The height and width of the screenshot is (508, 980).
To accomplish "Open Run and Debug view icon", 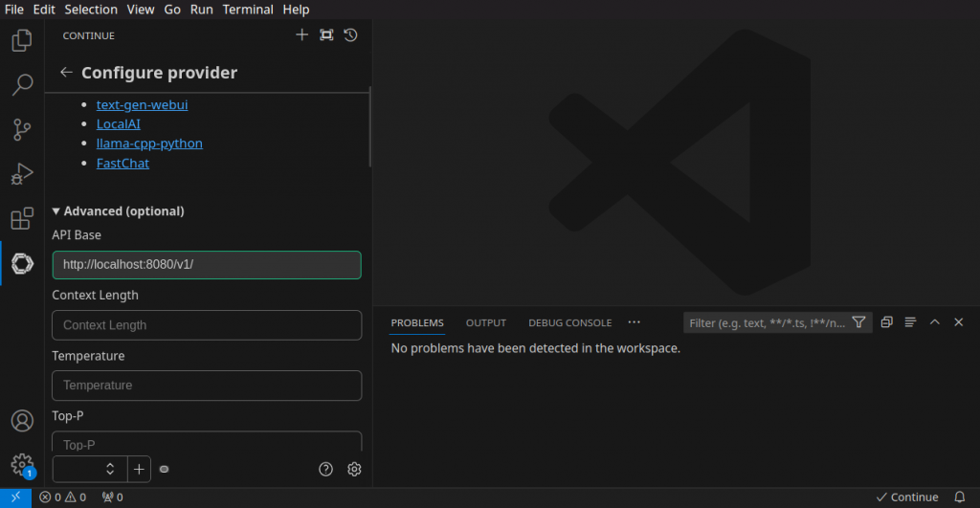I will click(x=21, y=174).
